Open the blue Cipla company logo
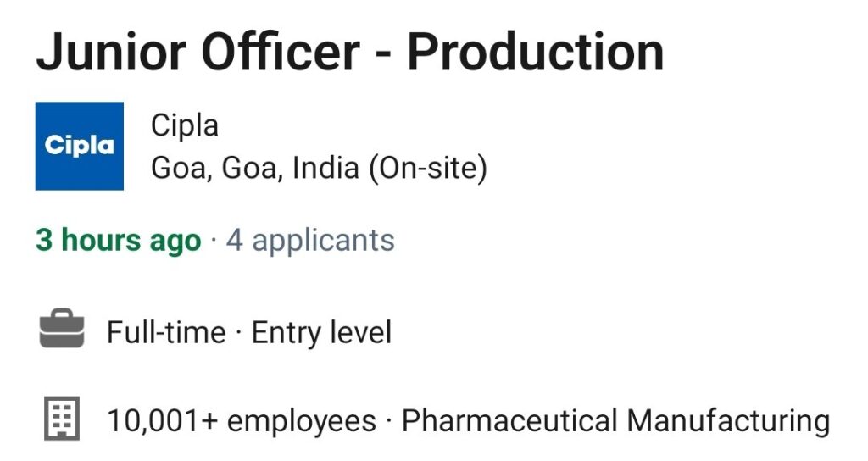868x461 pixels. coord(79,146)
